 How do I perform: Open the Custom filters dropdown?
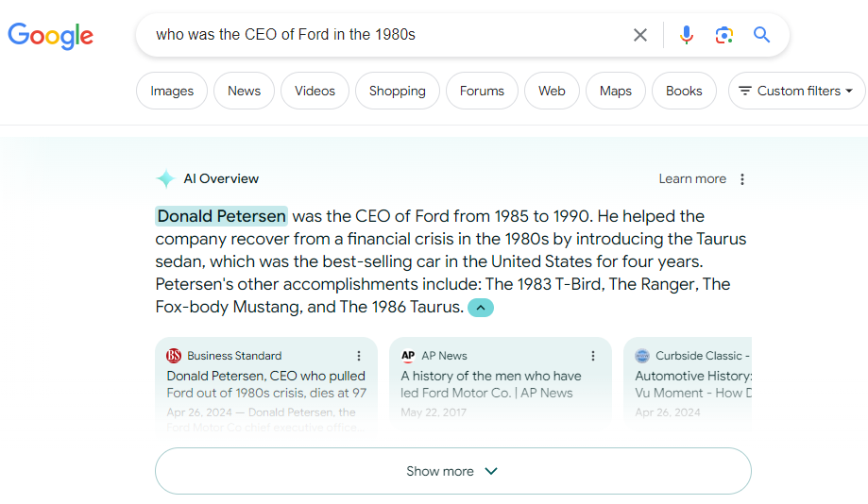pos(796,91)
